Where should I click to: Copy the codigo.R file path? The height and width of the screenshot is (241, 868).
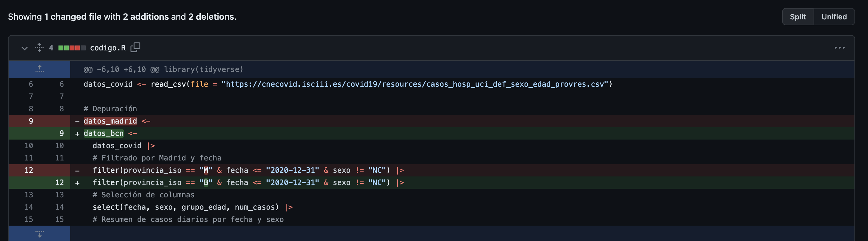click(135, 47)
